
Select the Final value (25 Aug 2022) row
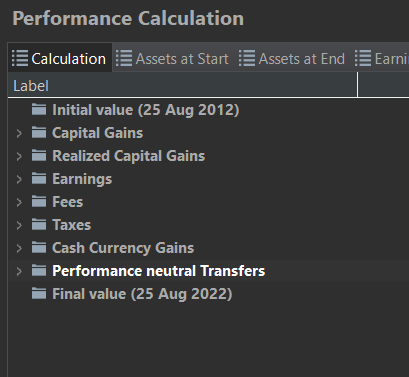point(208,294)
